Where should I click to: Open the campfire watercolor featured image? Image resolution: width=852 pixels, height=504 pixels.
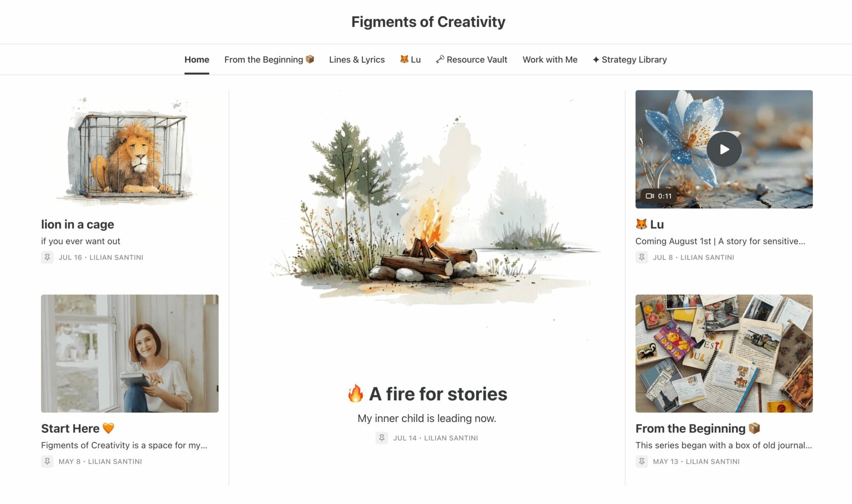coord(427,210)
